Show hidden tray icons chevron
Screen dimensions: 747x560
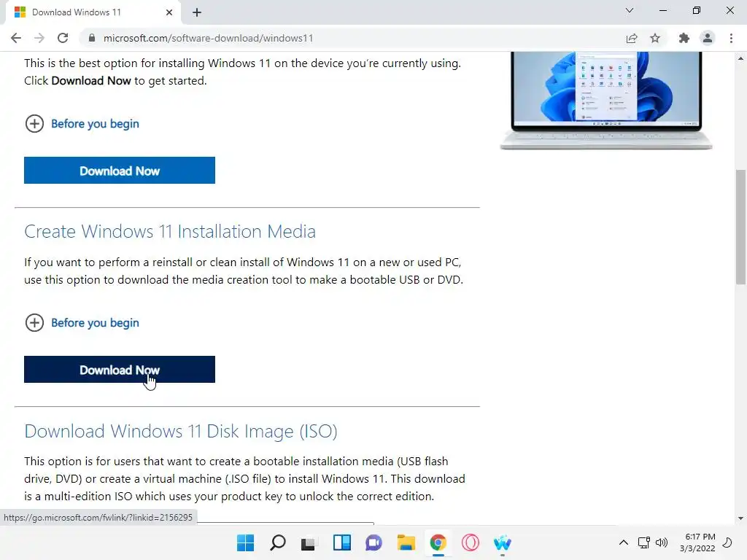click(x=624, y=542)
